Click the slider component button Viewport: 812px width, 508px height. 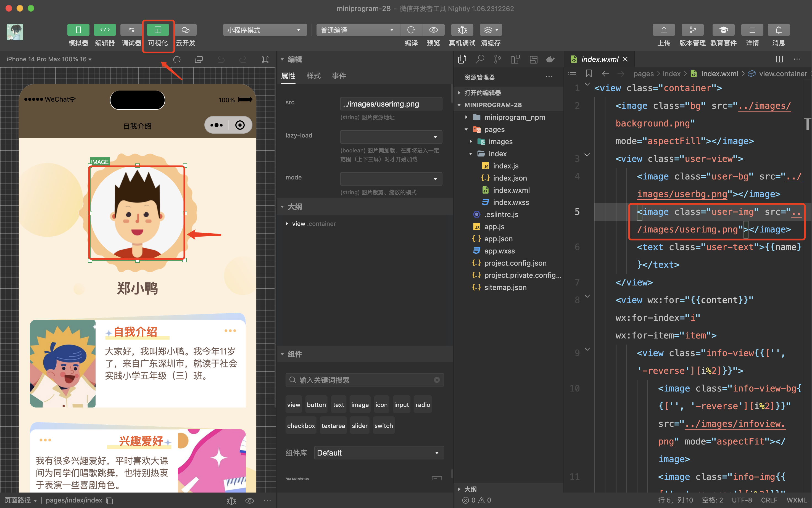click(x=359, y=426)
